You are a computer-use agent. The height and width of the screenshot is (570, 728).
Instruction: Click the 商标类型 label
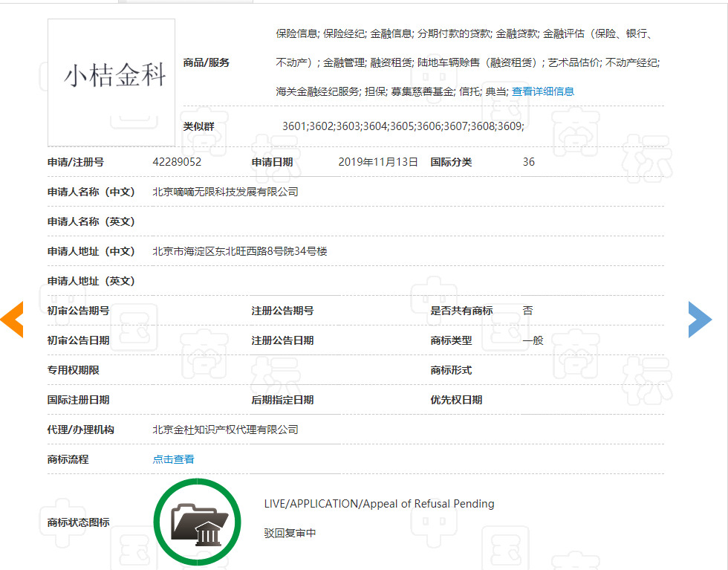point(451,340)
